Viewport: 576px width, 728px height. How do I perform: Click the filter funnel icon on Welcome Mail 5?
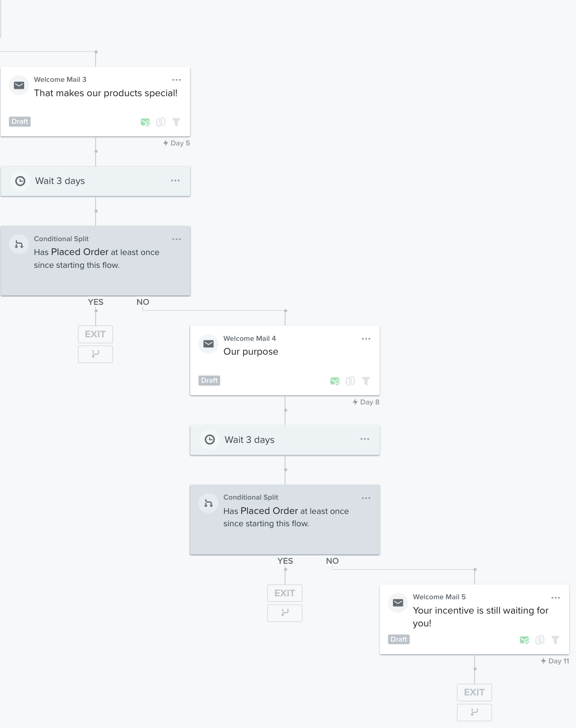coord(555,640)
